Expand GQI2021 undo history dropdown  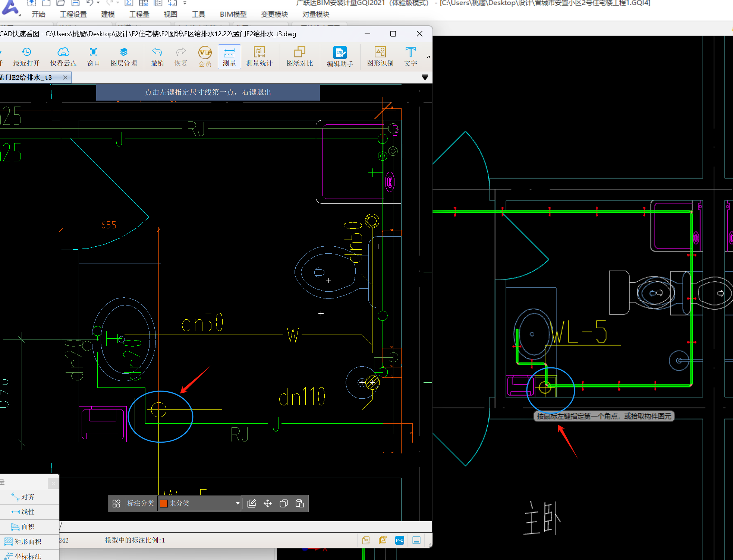point(98,3)
